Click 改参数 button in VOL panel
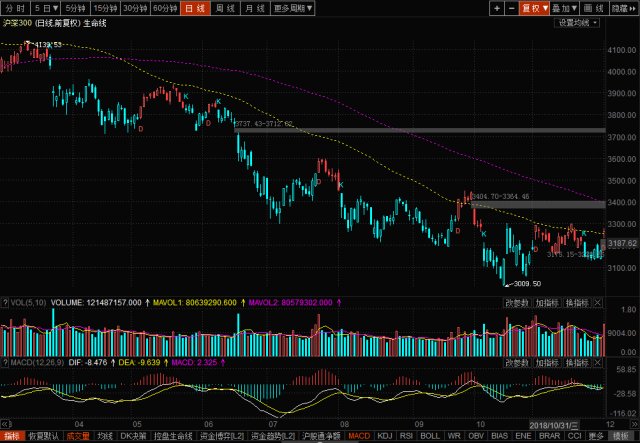Viewport: 640px width, 443px height. coord(517,303)
